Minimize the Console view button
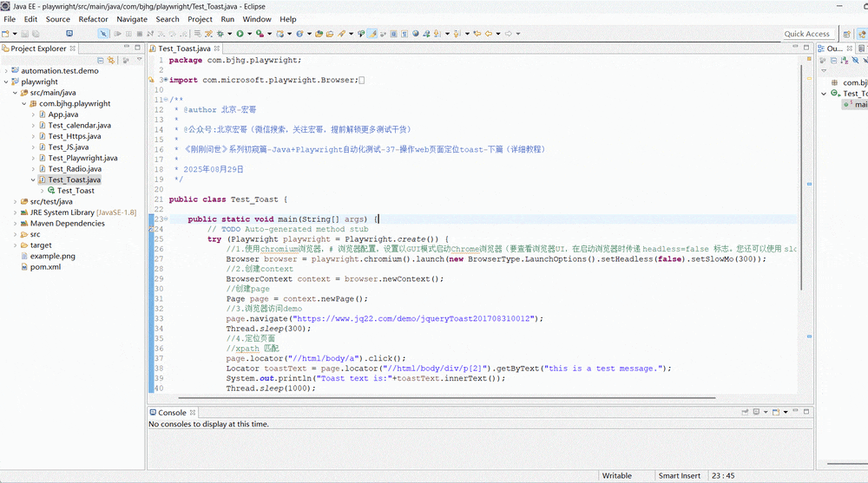The image size is (868, 483). tap(795, 411)
